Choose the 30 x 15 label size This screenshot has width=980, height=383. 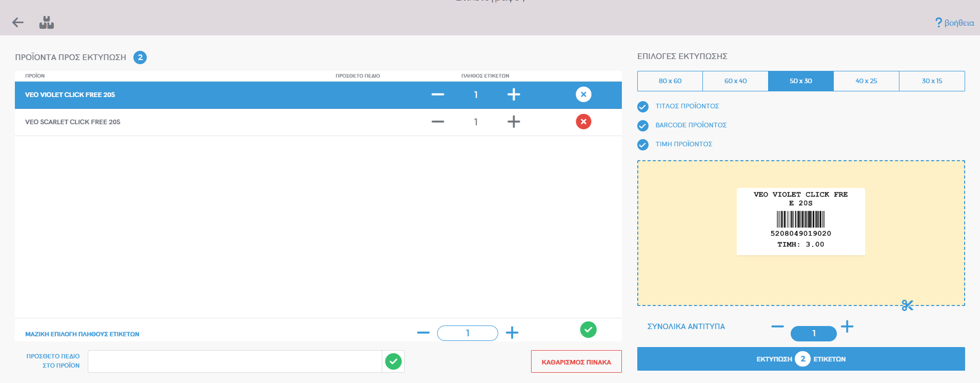932,81
